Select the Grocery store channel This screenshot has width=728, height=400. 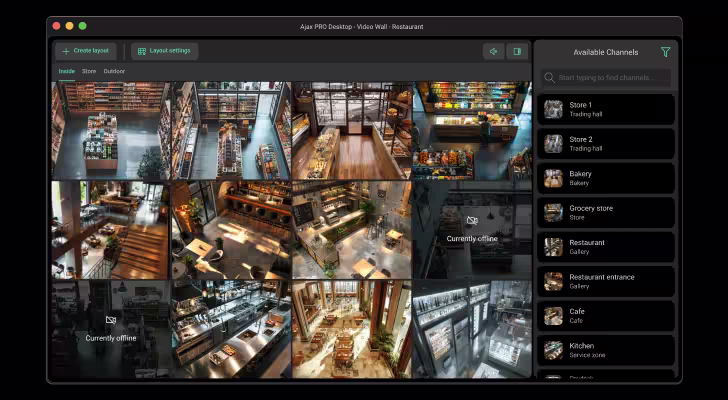[x=606, y=213]
